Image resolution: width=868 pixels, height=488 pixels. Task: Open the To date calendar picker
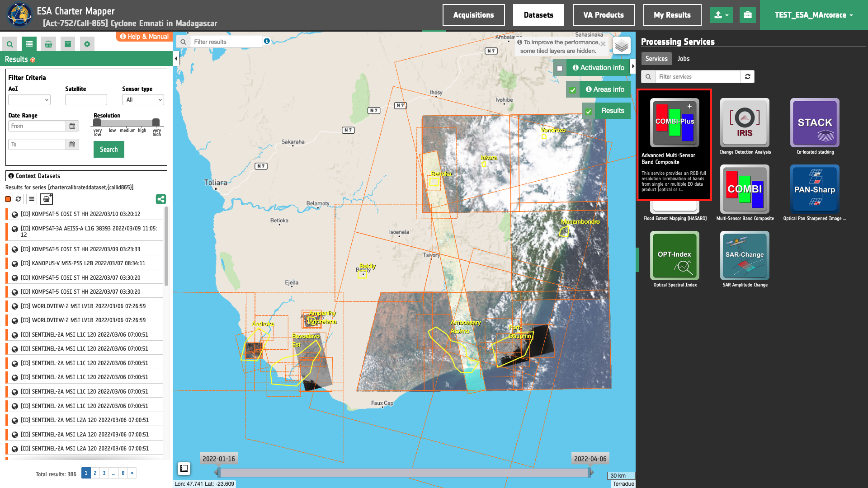click(72, 145)
